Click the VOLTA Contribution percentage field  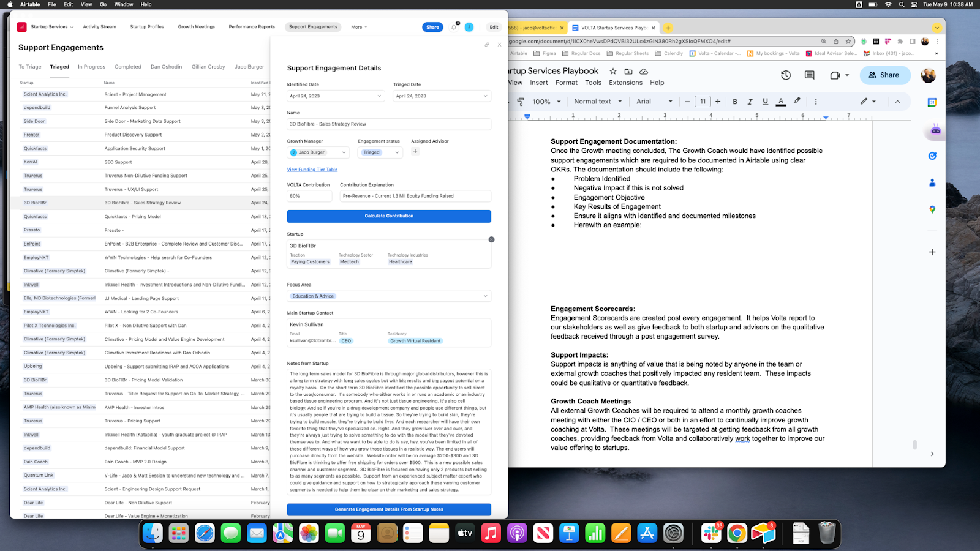(309, 196)
